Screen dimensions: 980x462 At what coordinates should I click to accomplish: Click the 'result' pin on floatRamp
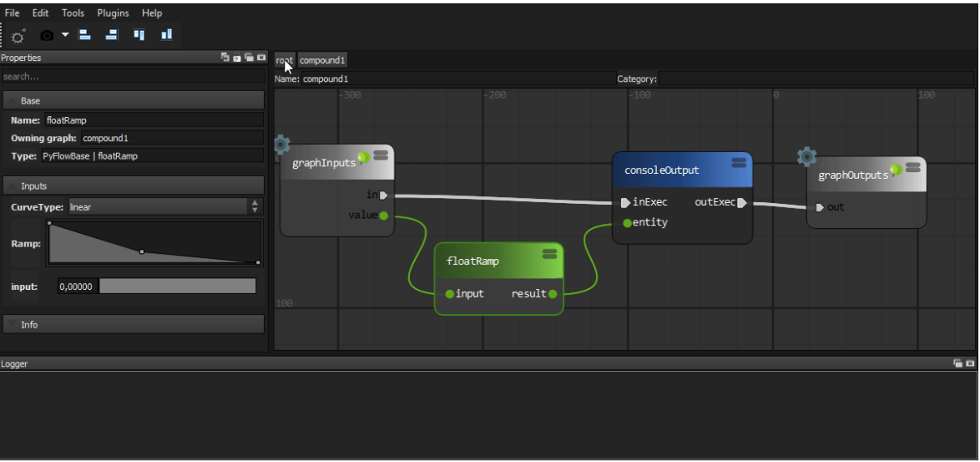553,294
